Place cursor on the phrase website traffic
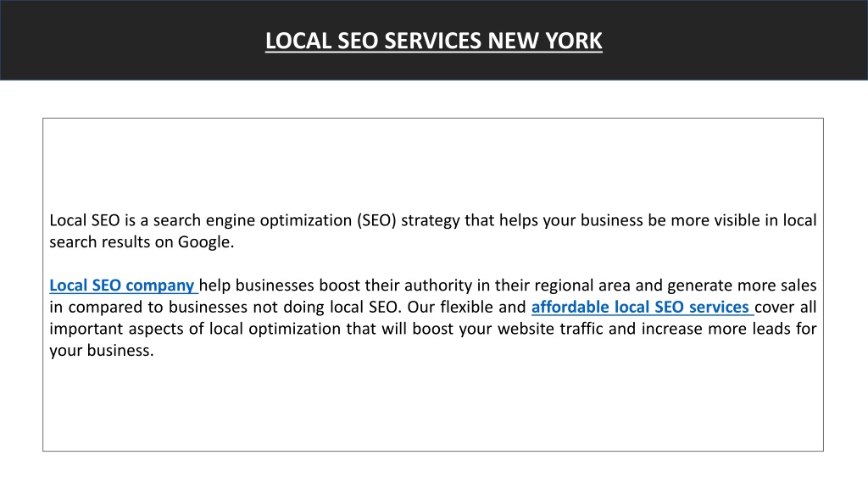This screenshot has width=868, height=488. tap(551, 329)
